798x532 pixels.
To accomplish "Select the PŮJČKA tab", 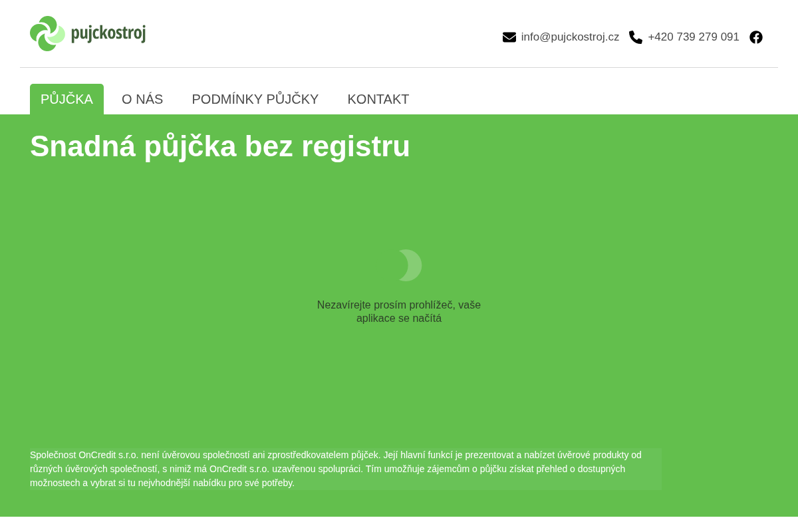I will tap(66, 99).
